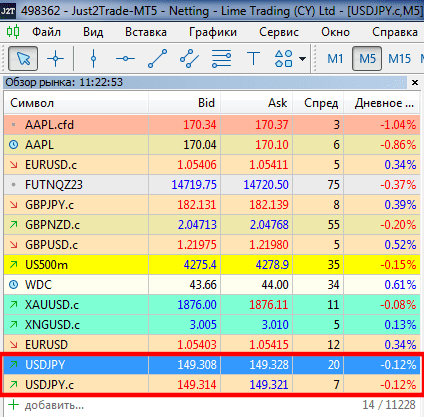The height and width of the screenshot is (417, 424).
Task: Sort by Символ column header
Action: [x=76, y=103]
